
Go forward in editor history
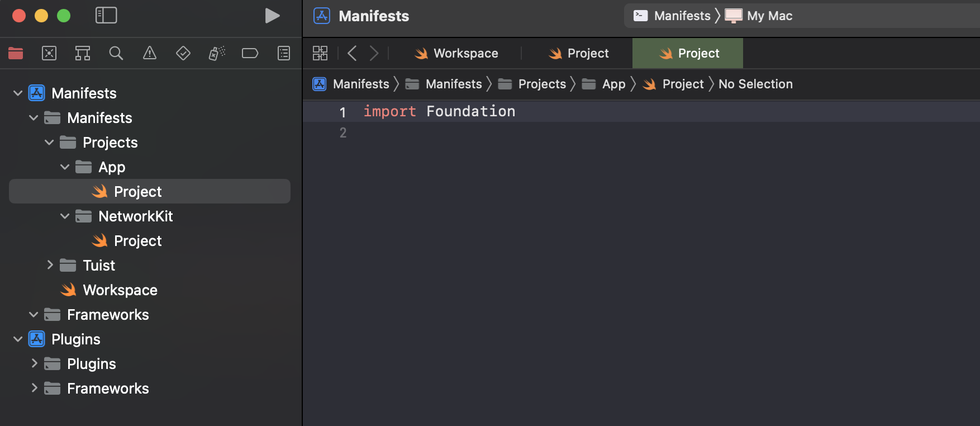point(374,53)
